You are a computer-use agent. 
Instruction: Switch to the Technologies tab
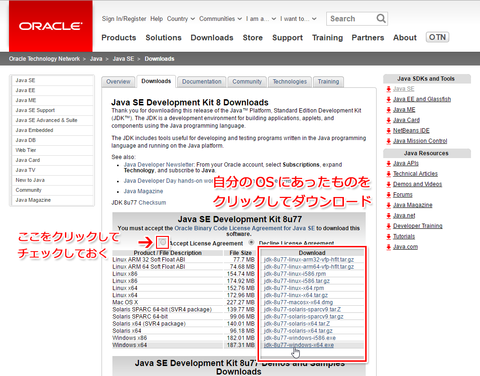click(290, 82)
